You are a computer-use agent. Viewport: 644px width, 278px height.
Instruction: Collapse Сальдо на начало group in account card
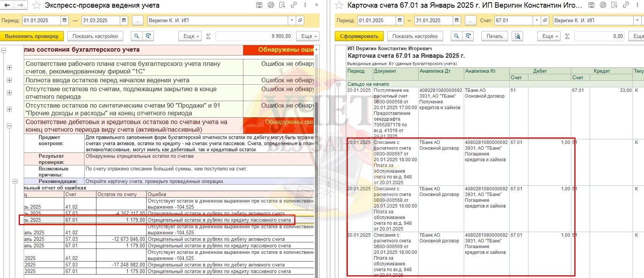point(338,84)
